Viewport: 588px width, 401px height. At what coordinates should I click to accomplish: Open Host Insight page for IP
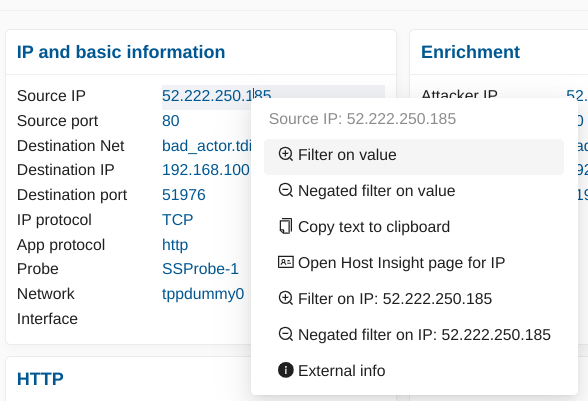(414, 263)
